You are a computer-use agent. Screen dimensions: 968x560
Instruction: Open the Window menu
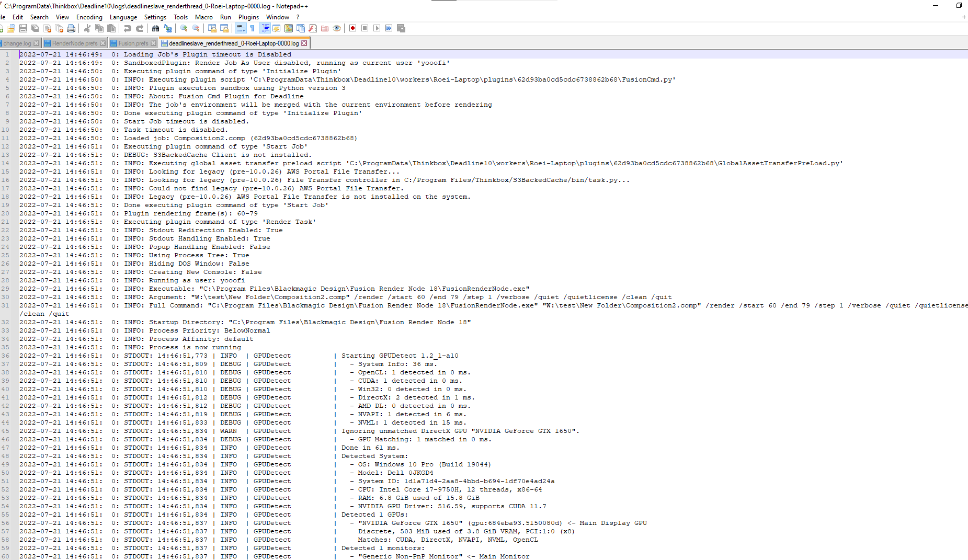[x=278, y=17]
